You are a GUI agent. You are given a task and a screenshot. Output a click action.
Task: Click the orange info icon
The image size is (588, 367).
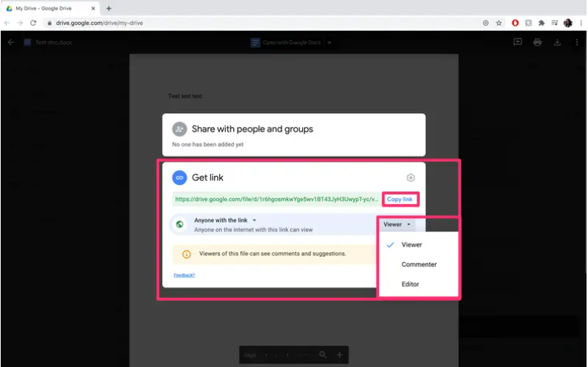tap(186, 255)
